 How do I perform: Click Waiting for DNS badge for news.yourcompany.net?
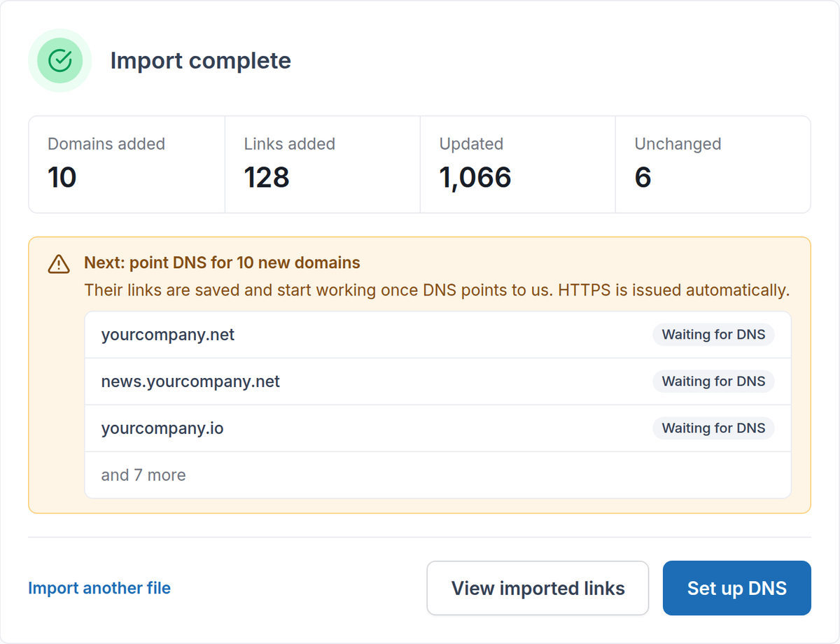pyautogui.click(x=713, y=381)
